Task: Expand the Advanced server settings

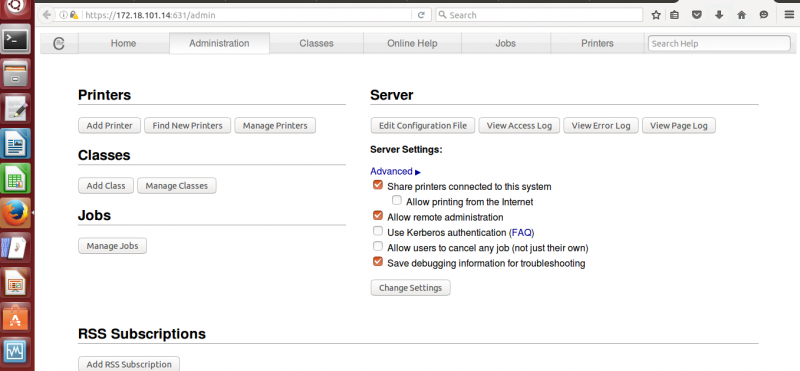Action: 395,171
